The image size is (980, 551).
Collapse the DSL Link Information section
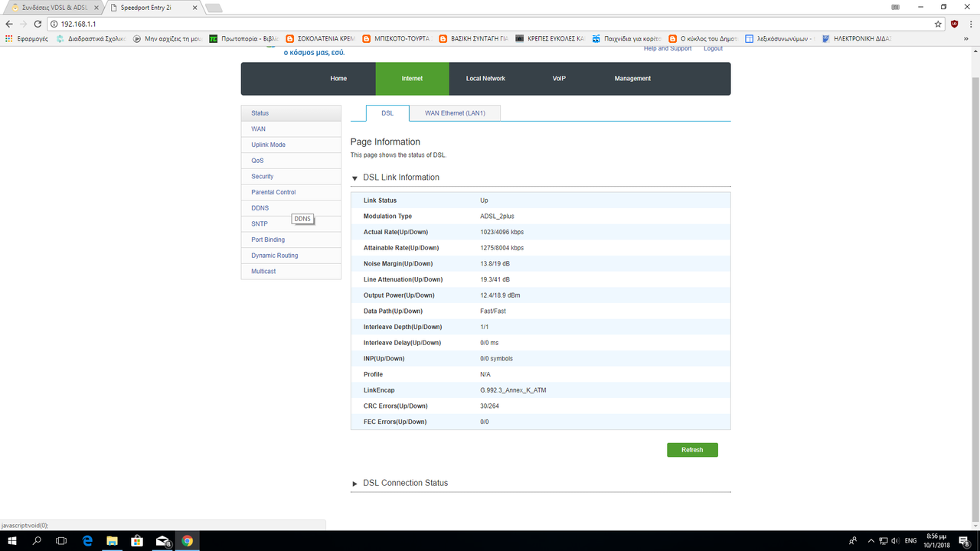(x=354, y=178)
